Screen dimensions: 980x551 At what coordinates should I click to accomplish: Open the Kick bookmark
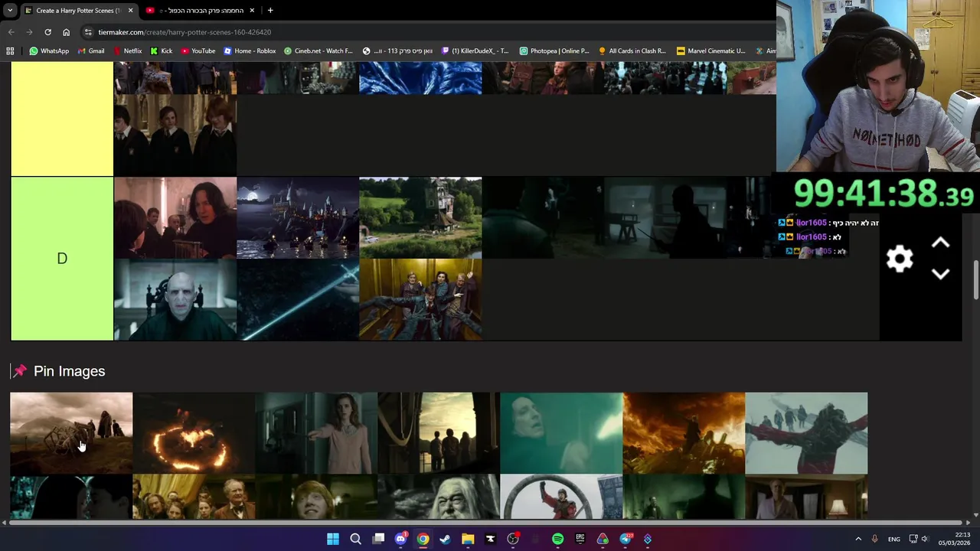[x=162, y=51]
